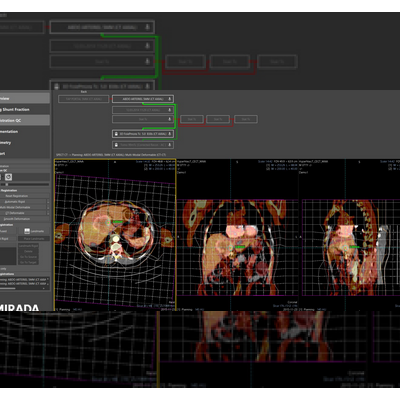Click the lock icon on the SPECT image slot
This screenshot has width=400, height=400.
pyautogui.click(x=116, y=134)
